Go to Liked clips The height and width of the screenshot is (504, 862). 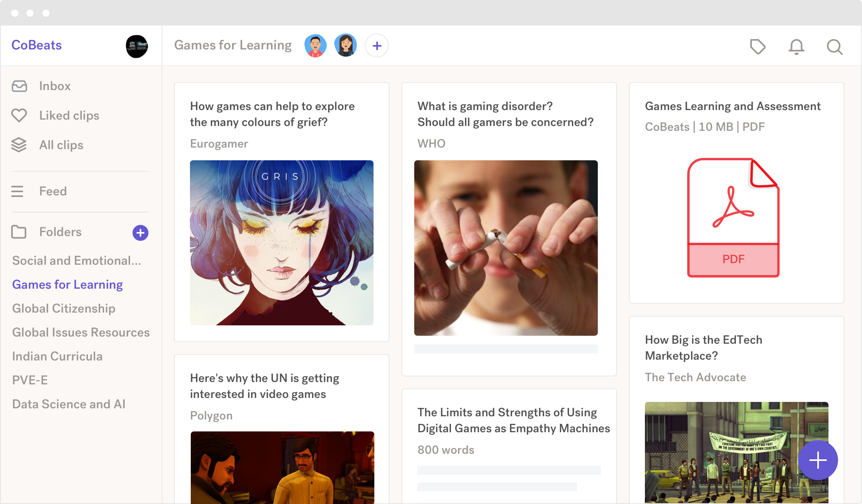[69, 116]
